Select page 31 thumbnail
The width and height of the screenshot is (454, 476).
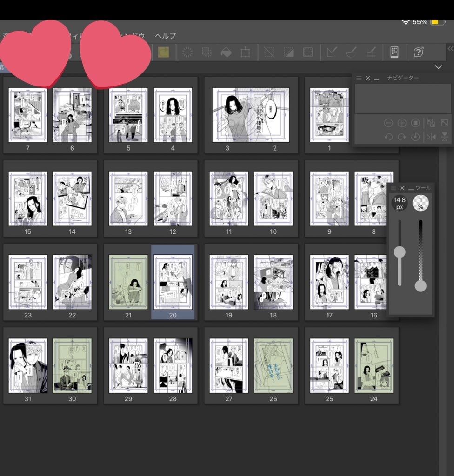pyautogui.click(x=27, y=365)
